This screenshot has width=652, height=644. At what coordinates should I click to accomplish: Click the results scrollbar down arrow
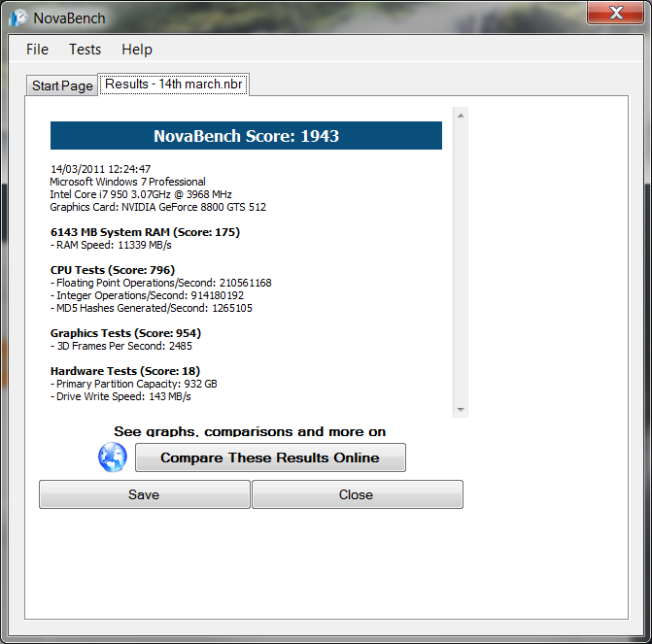pyautogui.click(x=461, y=410)
